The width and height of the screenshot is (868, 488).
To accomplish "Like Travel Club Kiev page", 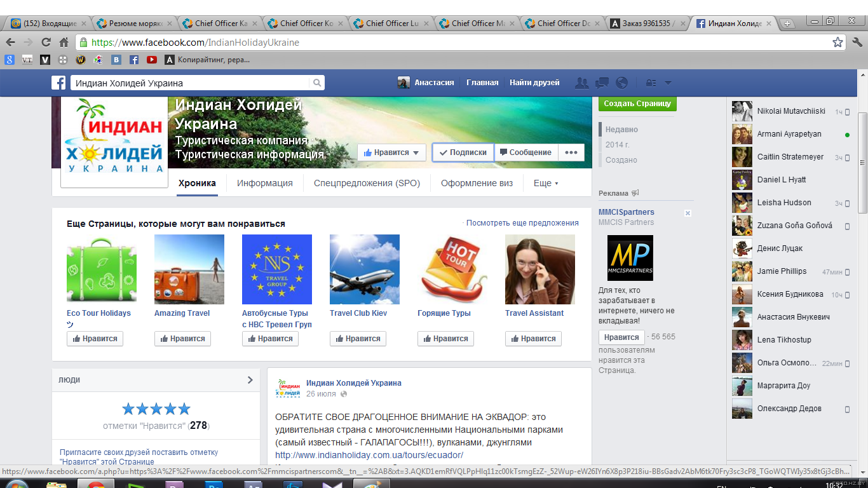I will (358, 339).
